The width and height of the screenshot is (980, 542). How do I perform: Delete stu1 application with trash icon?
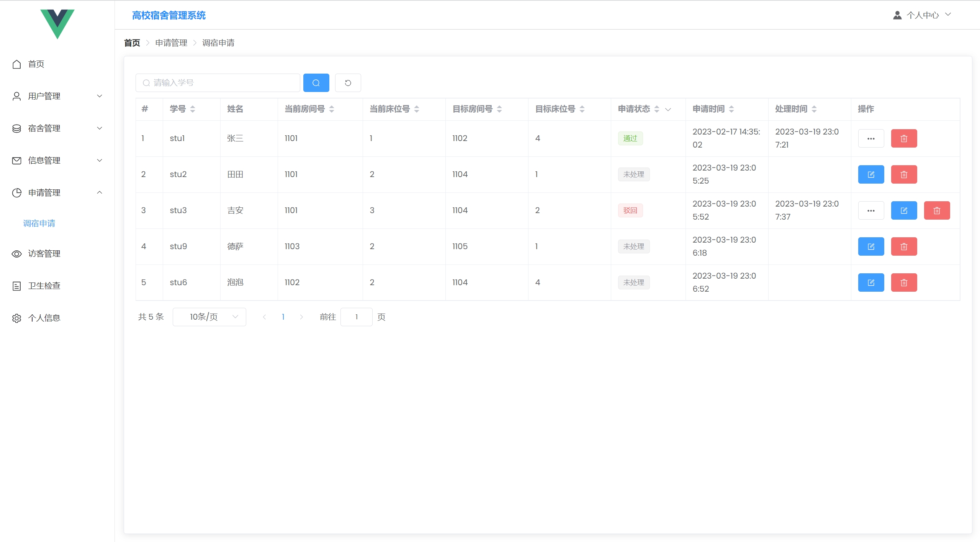tap(903, 138)
